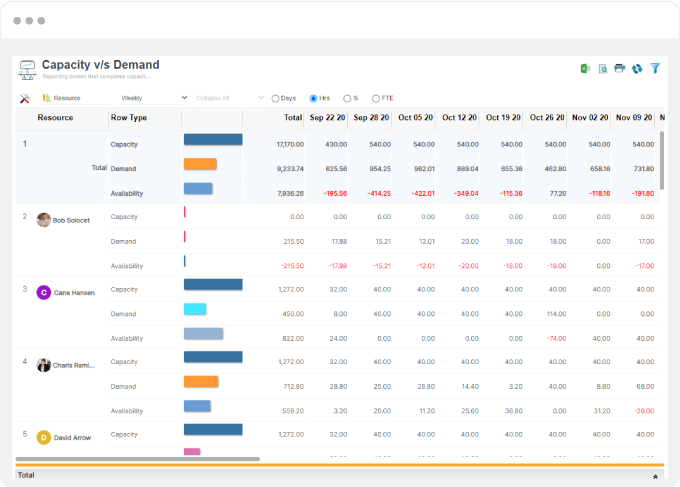Click the 77.20 availability cell
This screenshot has width=680, height=487.
[558, 193]
